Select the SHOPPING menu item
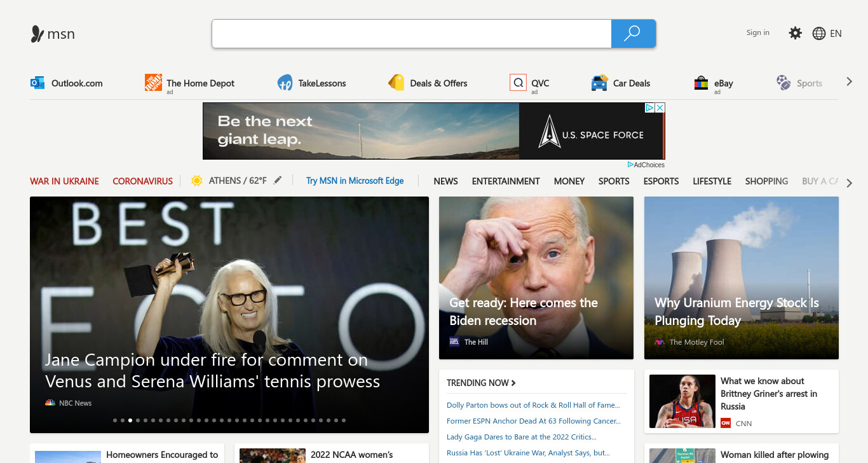868x463 pixels. 766,181
